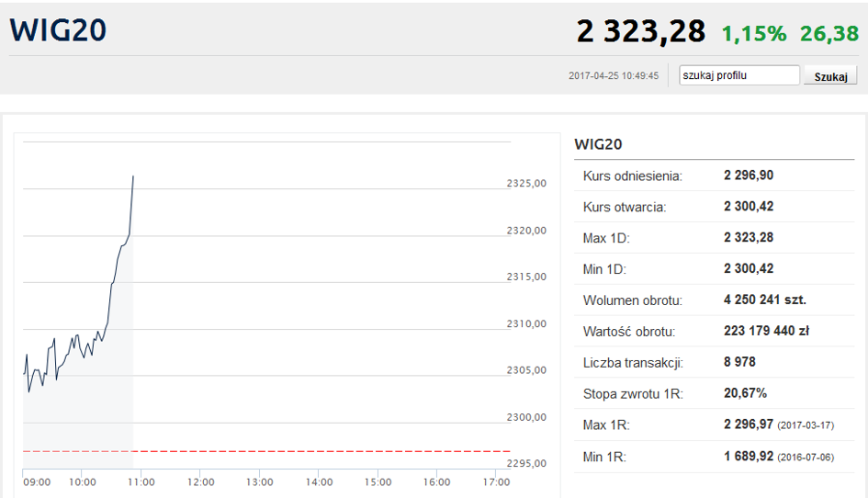Select the Max 1D value 2 323,28
868x498 pixels.
click(x=749, y=237)
